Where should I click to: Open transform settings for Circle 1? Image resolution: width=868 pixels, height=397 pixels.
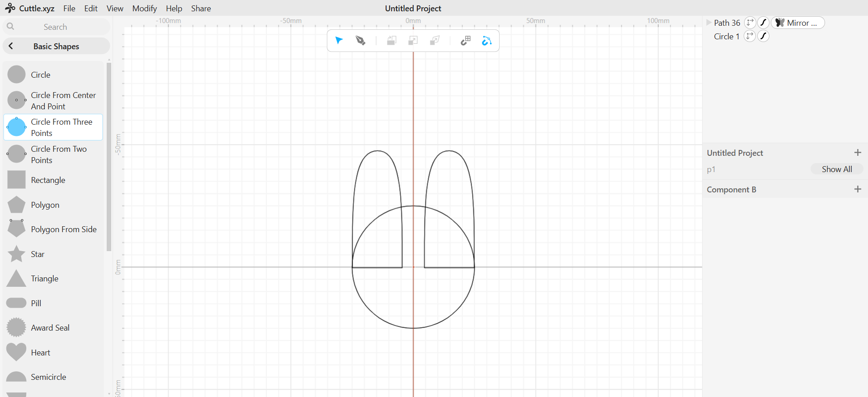[x=750, y=36]
